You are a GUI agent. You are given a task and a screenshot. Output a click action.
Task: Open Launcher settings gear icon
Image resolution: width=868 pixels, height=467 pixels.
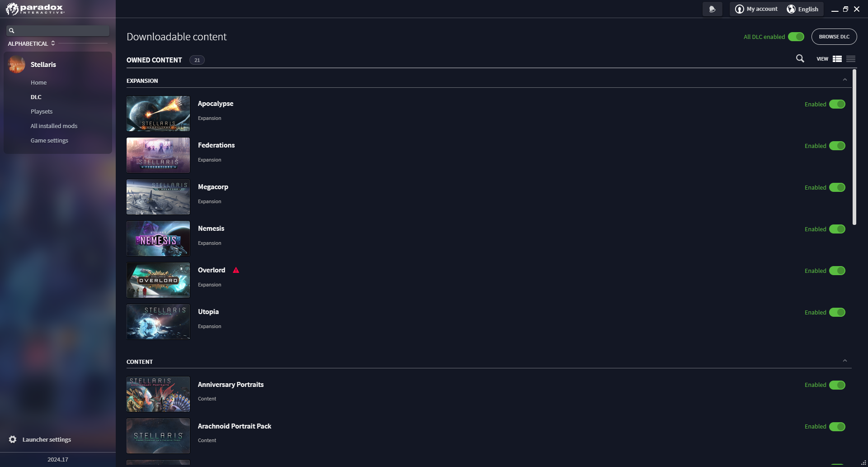13,439
